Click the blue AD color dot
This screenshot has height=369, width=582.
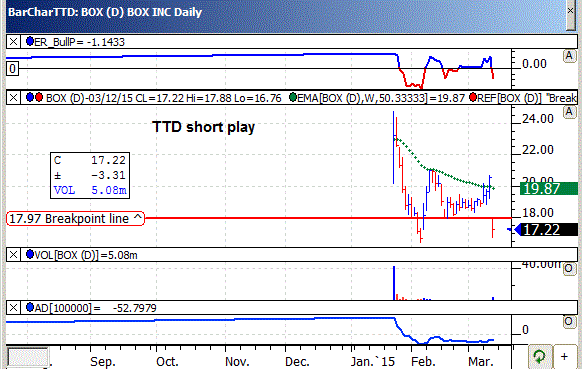point(30,307)
